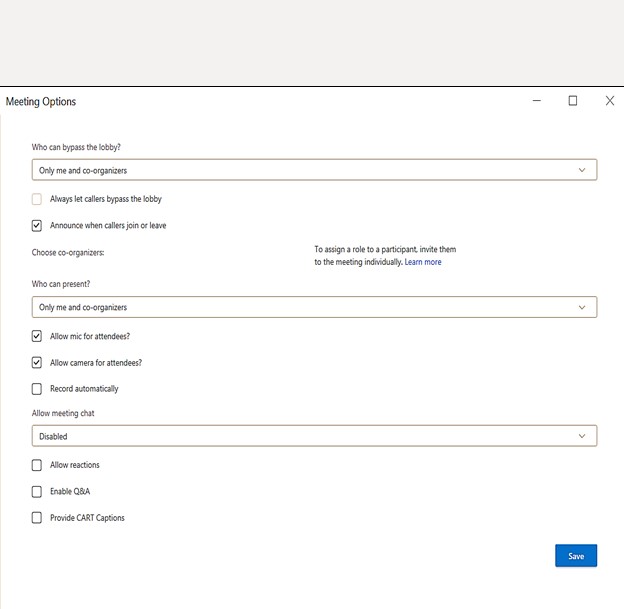The image size is (624, 609).
Task: Check 'Provide CART Captions' option
Action: [x=37, y=517]
